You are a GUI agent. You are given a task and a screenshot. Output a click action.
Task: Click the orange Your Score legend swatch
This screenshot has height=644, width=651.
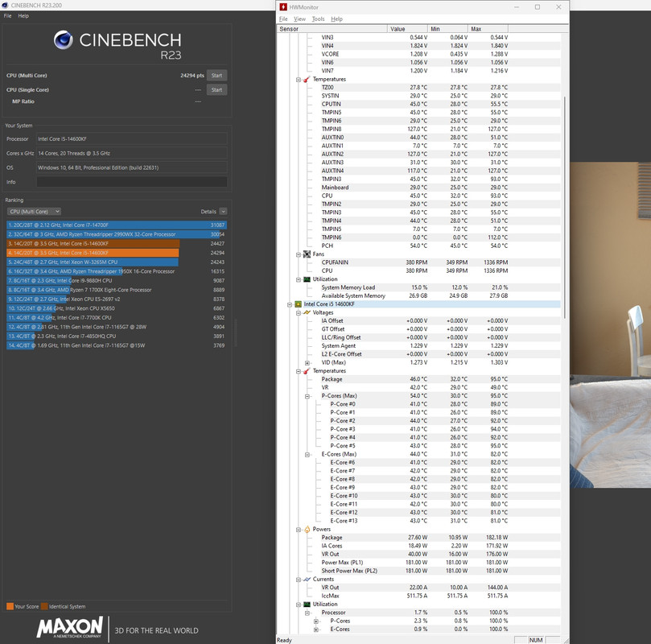coord(10,606)
